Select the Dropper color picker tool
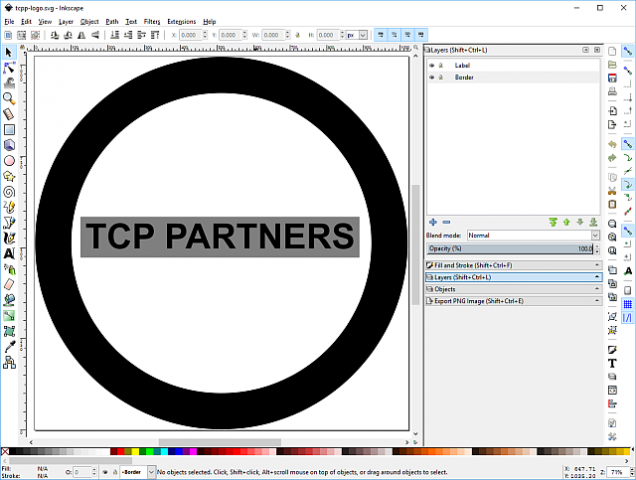This screenshot has width=636, height=480. (9, 346)
